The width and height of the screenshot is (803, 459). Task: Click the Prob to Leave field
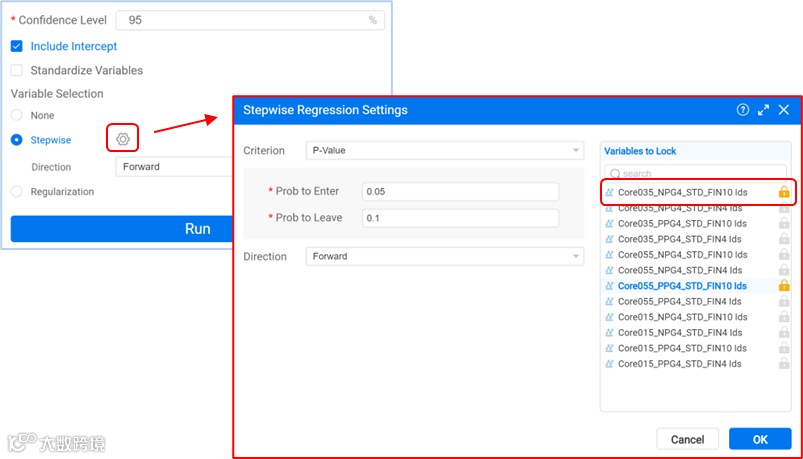pos(460,218)
